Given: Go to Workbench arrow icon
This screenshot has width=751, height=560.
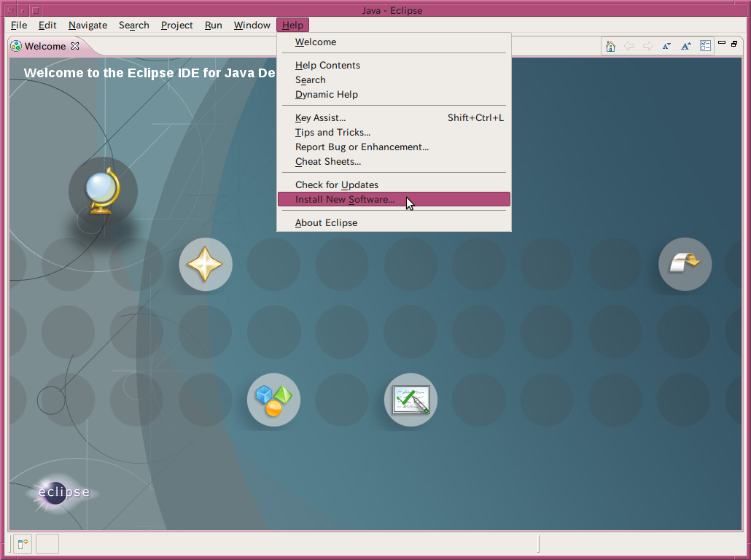Looking at the screenshot, I should coord(685,264).
